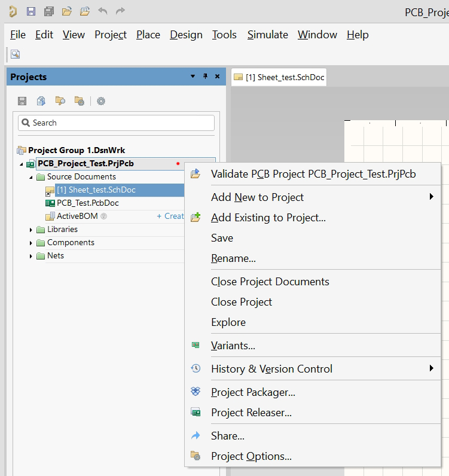Click the search magnifier icon
Viewport: 449px width, 476px height.
[x=26, y=123]
